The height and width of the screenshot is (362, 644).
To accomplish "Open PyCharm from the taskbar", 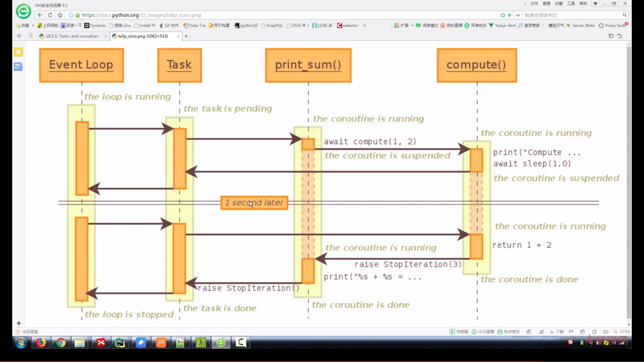I will (x=120, y=343).
